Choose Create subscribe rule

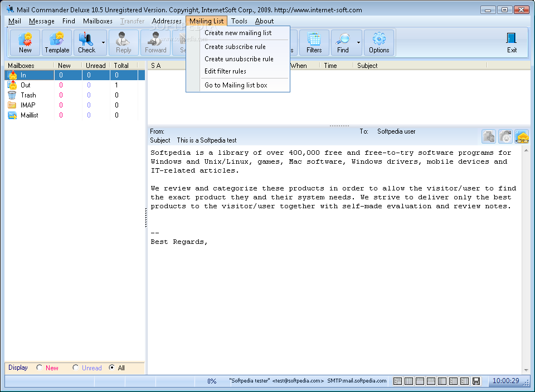click(x=235, y=47)
